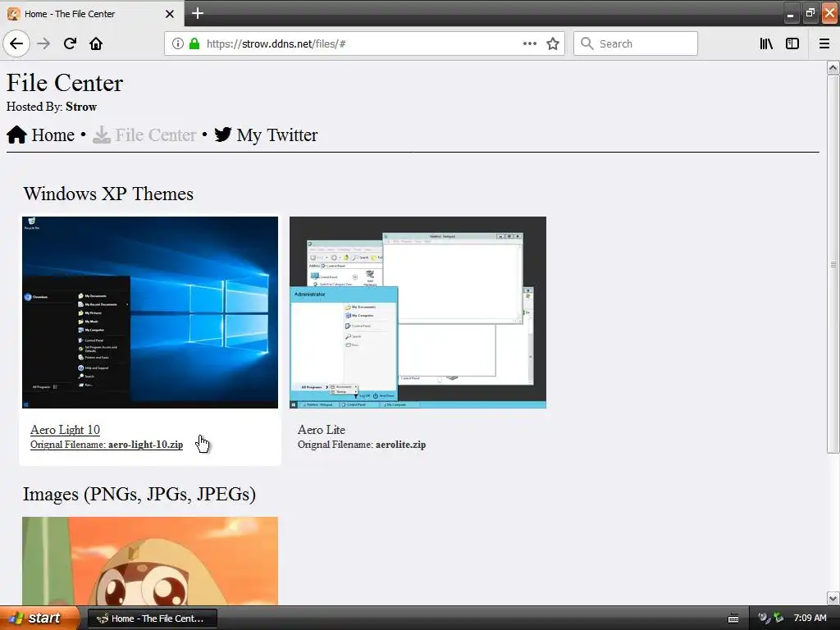
Task: Click the scrollbar down arrow
Action: tap(833, 598)
